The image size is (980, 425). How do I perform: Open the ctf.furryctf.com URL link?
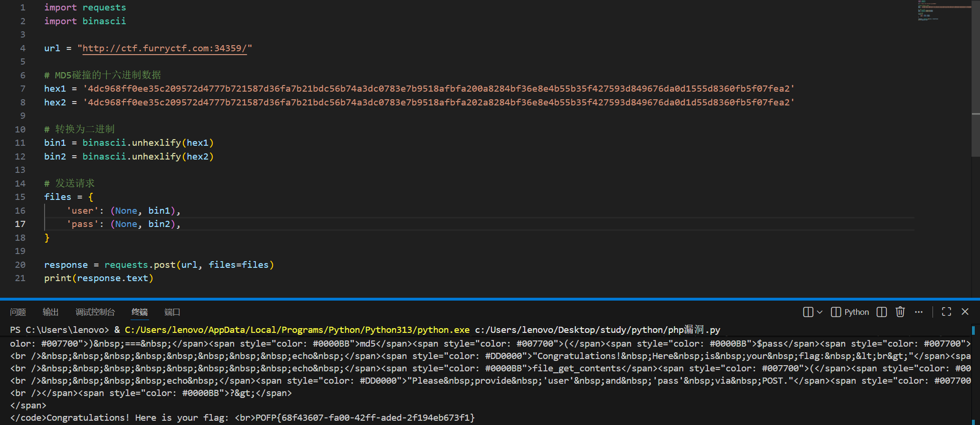point(165,48)
